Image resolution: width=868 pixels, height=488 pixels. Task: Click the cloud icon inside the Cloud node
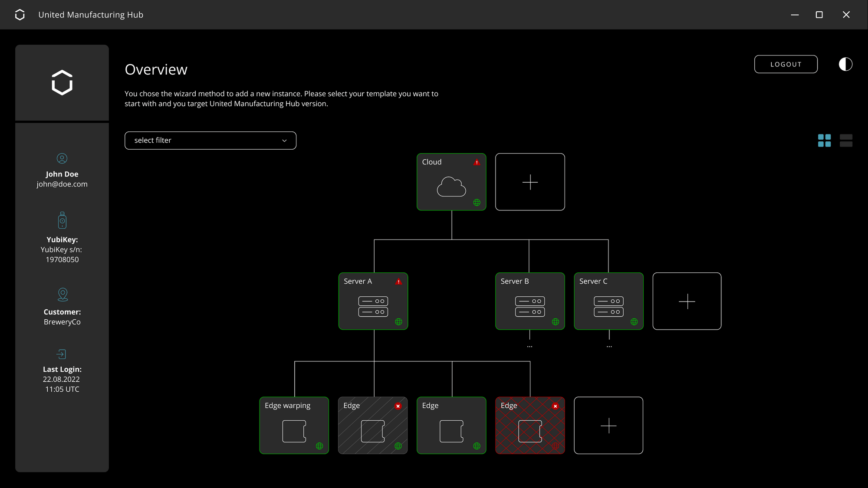click(x=451, y=187)
